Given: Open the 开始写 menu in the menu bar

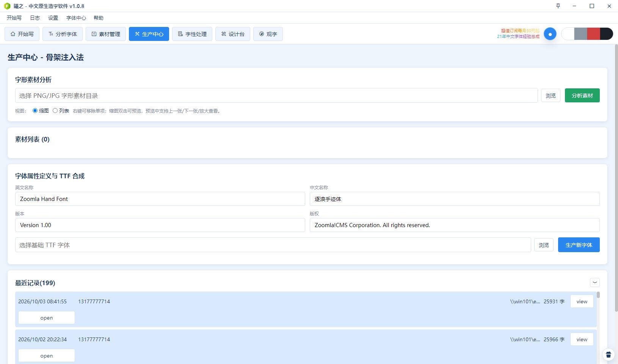Looking at the screenshot, I should click(14, 18).
